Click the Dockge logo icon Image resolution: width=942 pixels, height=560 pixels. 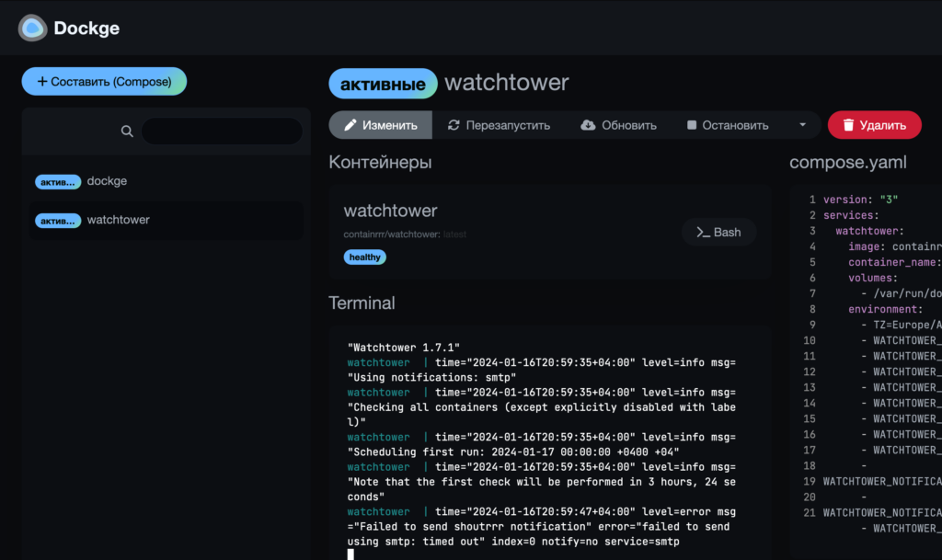tap(32, 28)
